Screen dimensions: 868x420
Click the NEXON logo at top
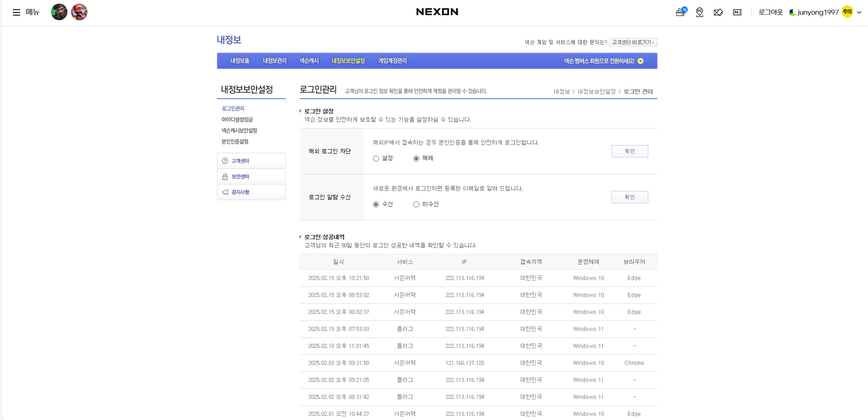pos(437,12)
